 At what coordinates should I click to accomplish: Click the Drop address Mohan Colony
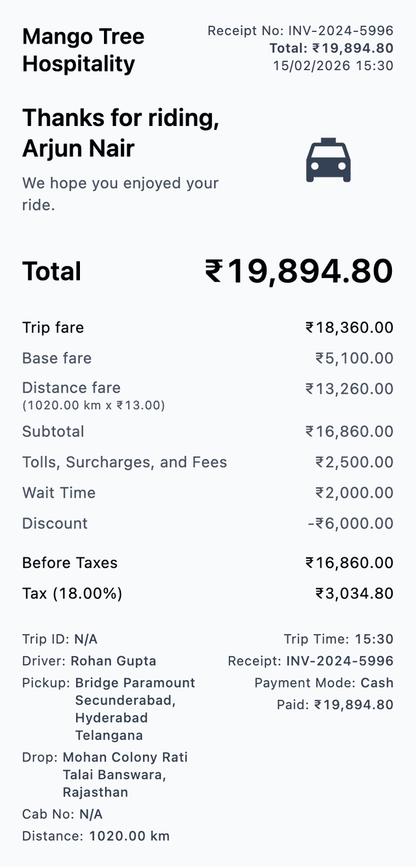click(x=125, y=774)
